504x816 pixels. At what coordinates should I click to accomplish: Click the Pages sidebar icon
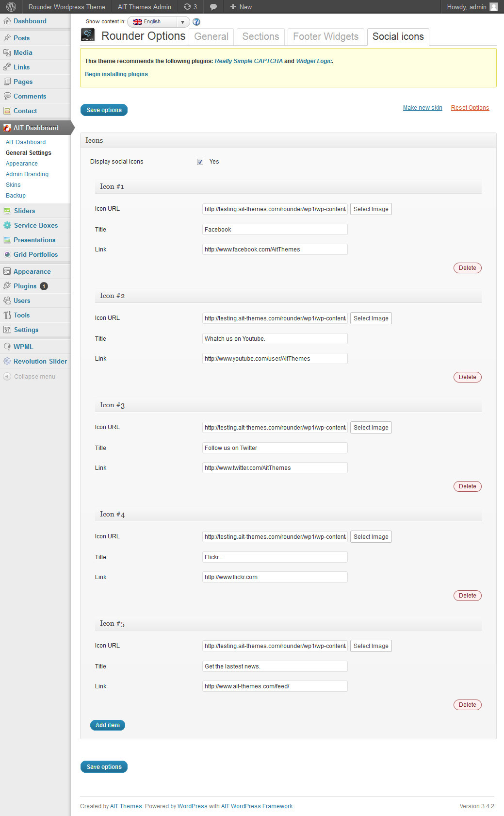tap(7, 82)
